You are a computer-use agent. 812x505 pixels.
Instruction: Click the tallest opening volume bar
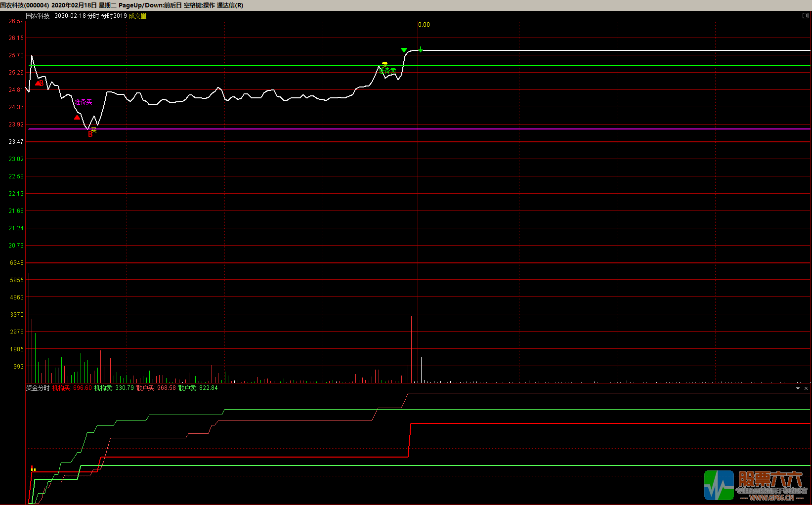coord(29,326)
